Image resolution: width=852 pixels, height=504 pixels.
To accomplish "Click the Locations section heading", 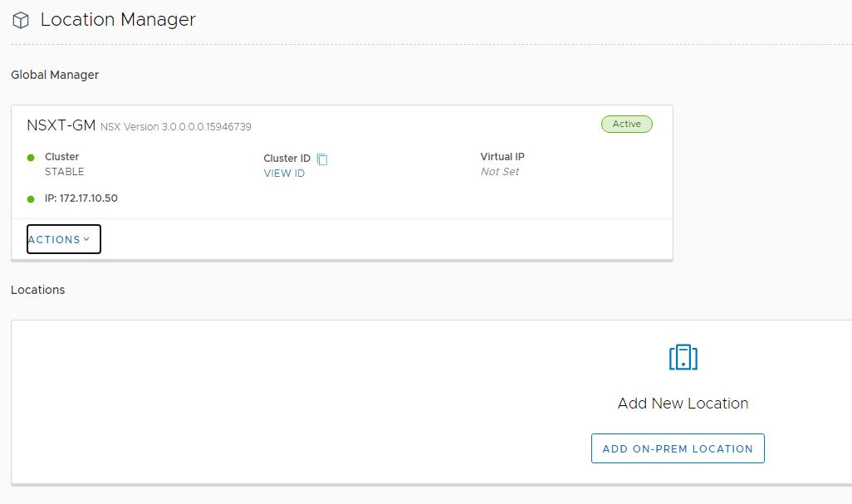I will pos(38,290).
